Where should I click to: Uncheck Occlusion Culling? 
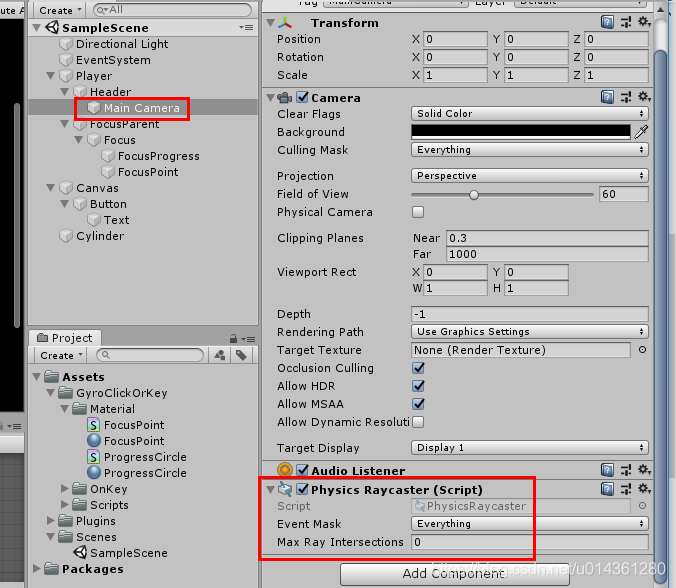coord(418,368)
